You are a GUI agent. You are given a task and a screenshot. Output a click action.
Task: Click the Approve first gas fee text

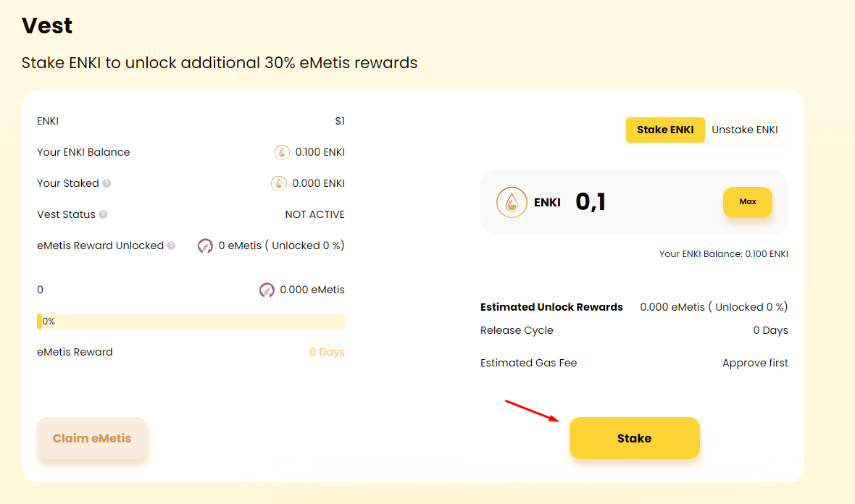[x=755, y=363]
